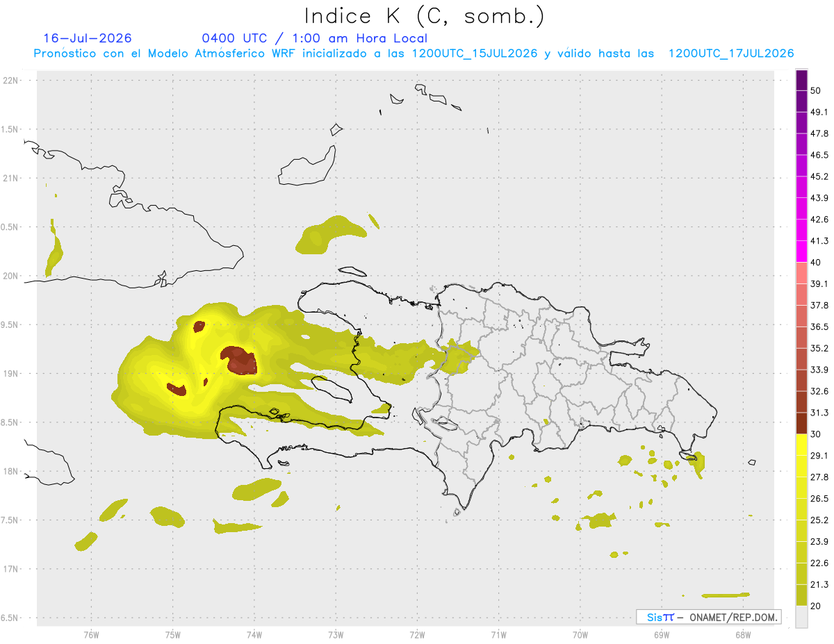Image resolution: width=834 pixels, height=644 pixels.
Task: Pick the dark brown swatch between 31.3 and 30
Action: click(x=801, y=423)
